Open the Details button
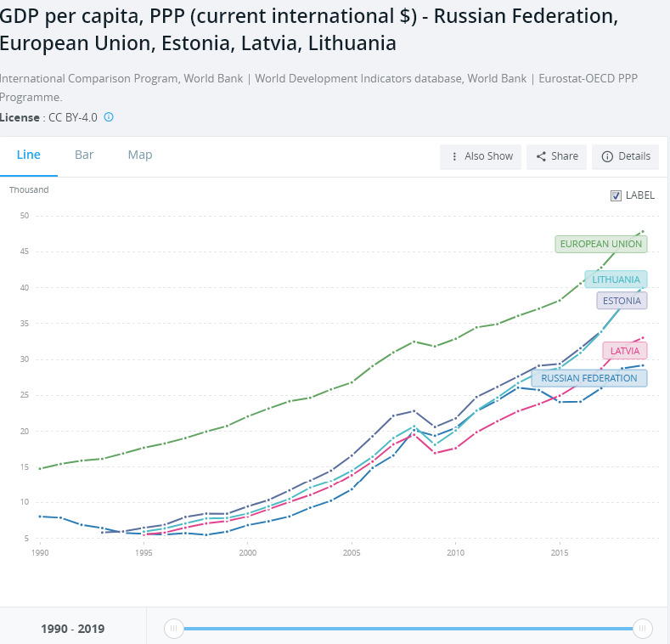The image size is (670, 644). [625, 156]
